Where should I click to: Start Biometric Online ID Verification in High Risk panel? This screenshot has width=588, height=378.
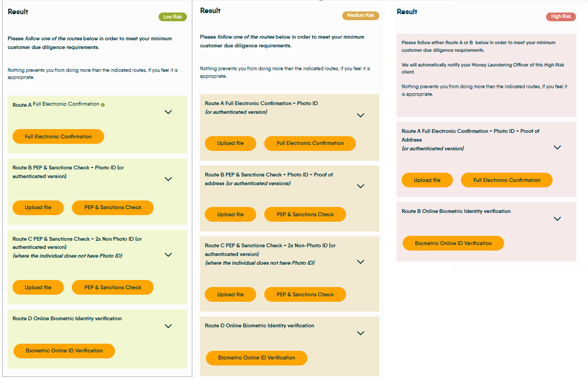pos(453,243)
